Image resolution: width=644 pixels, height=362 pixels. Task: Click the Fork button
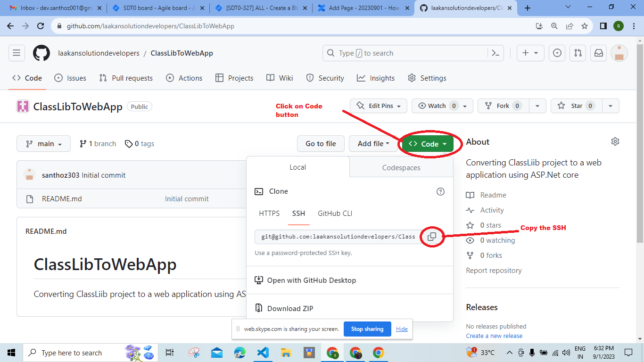click(504, 106)
